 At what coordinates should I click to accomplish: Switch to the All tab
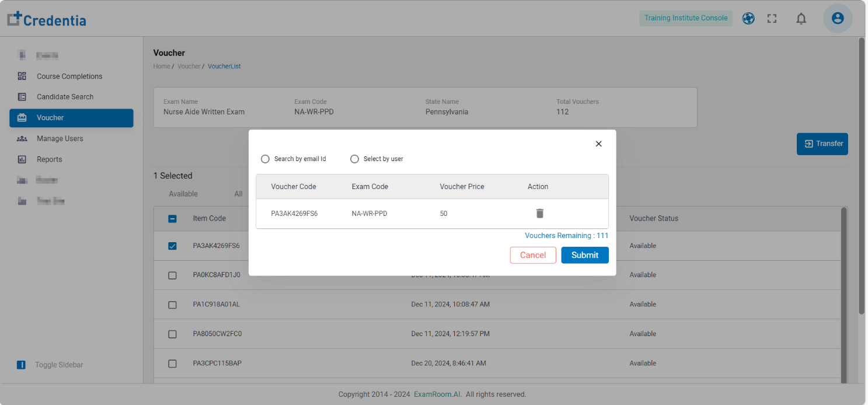(x=238, y=194)
